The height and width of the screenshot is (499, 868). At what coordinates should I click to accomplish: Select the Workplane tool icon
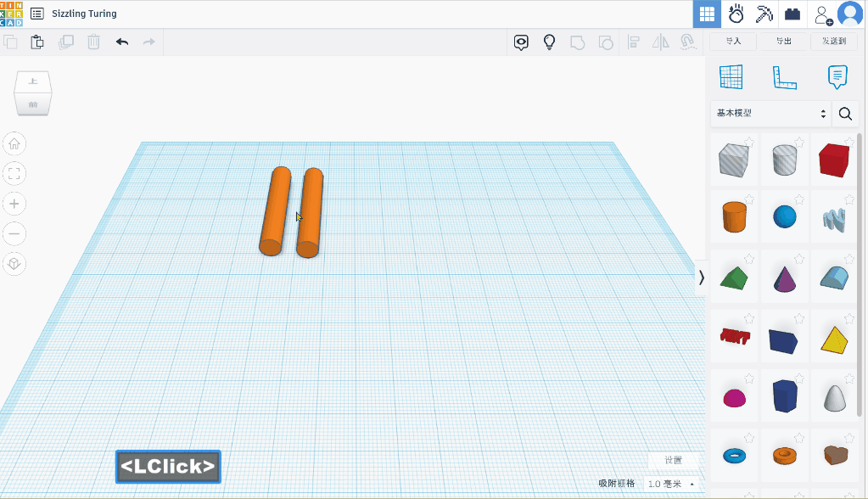coord(731,77)
